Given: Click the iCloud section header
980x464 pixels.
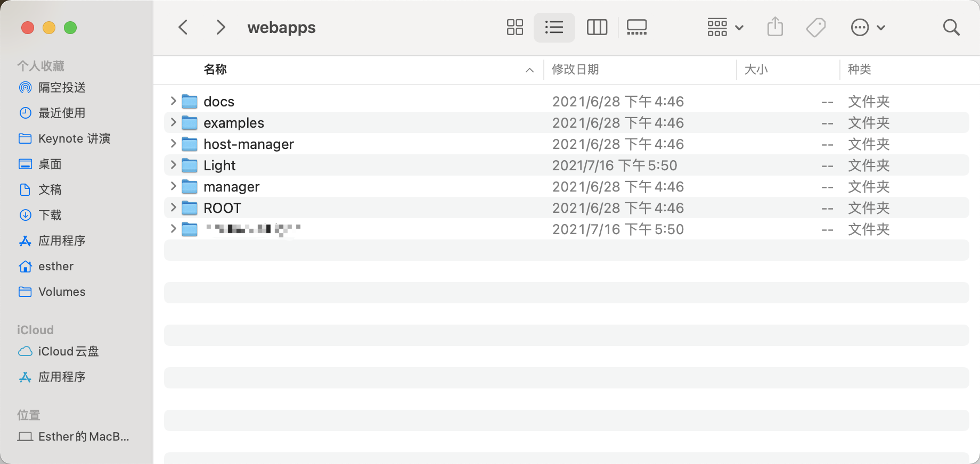Looking at the screenshot, I should pos(35,330).
